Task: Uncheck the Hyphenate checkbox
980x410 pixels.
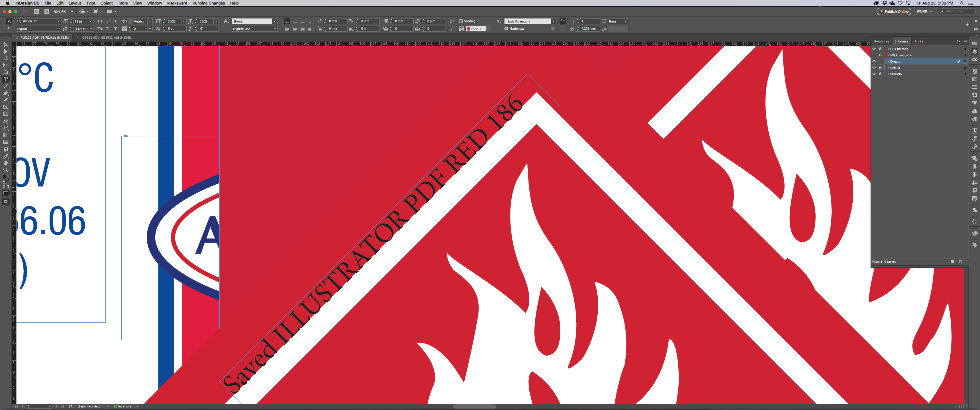Action: click(506, 28)
